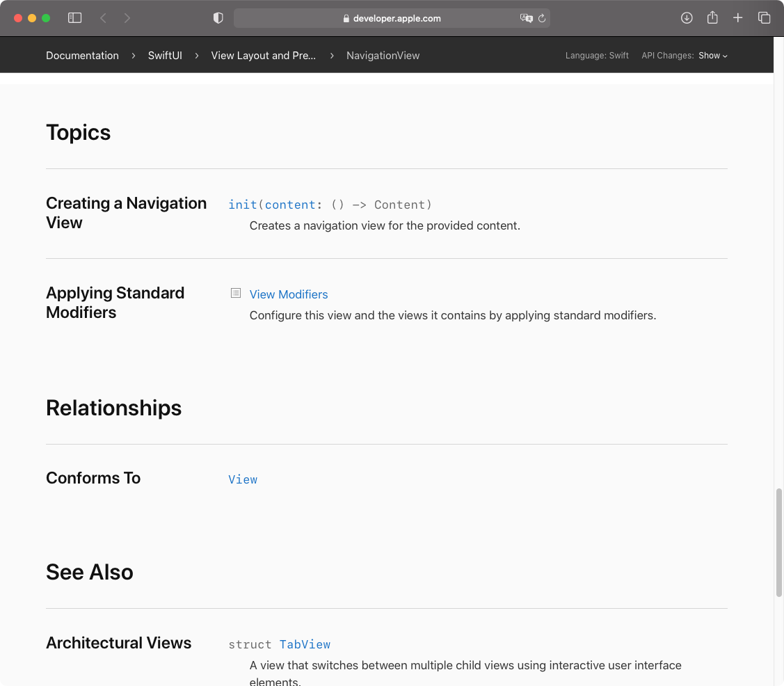Screen dimensions: 784x686
Task: Open a new tab
Action: point(737,18)
